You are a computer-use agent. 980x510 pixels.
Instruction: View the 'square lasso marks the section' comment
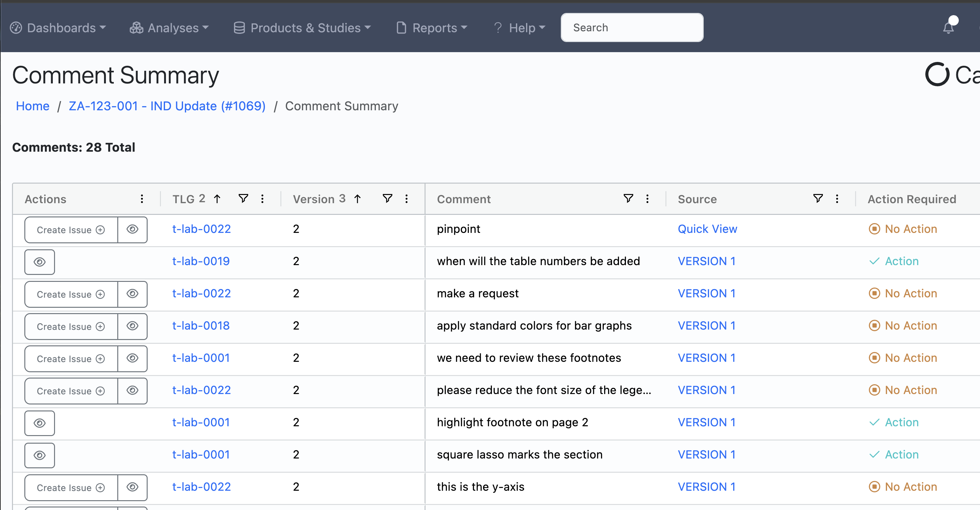coord(40,456)
